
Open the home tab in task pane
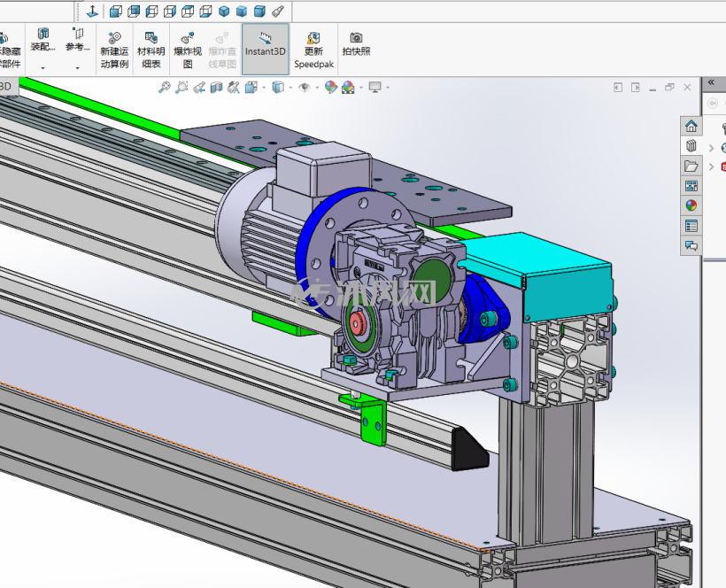coord(691,126)
